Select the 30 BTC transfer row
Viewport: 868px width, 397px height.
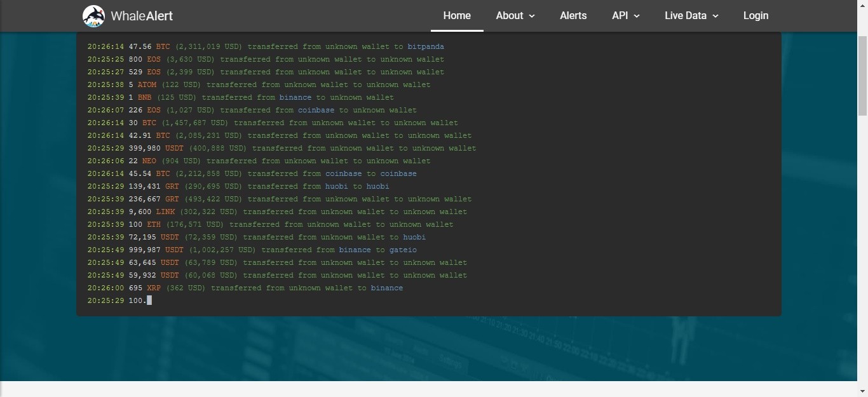pyautogui.click(x=273, y=123)
